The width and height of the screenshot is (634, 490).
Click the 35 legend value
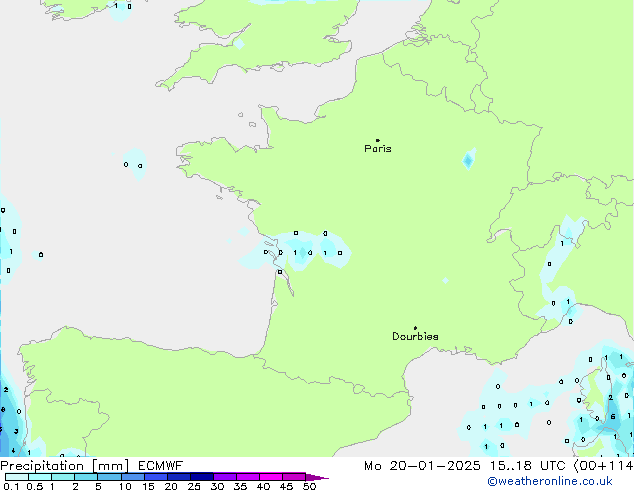coord(240,486)
